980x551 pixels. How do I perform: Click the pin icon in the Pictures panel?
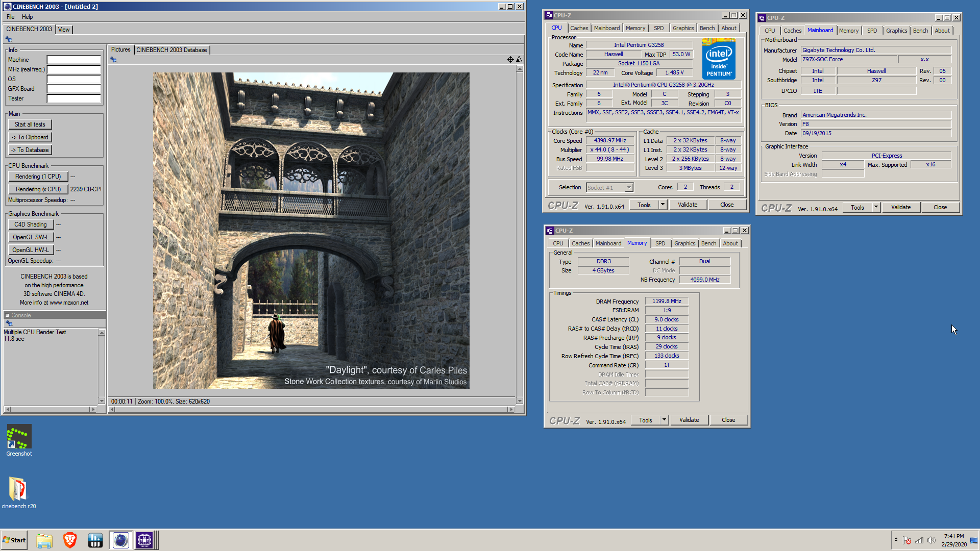tap(113, 60)
